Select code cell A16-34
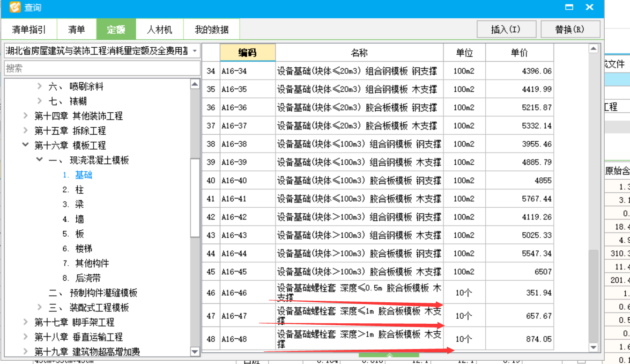This screenshot has height=364, width=630. click(248, 71)
